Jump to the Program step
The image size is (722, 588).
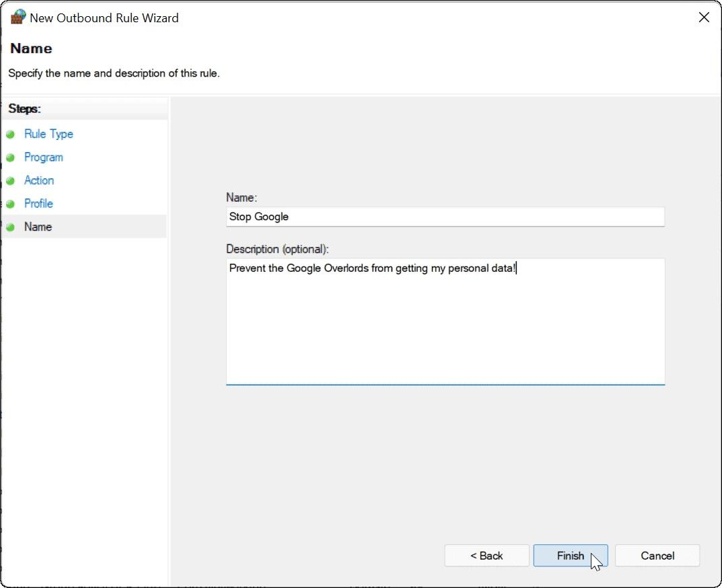(x=43, y=157)
